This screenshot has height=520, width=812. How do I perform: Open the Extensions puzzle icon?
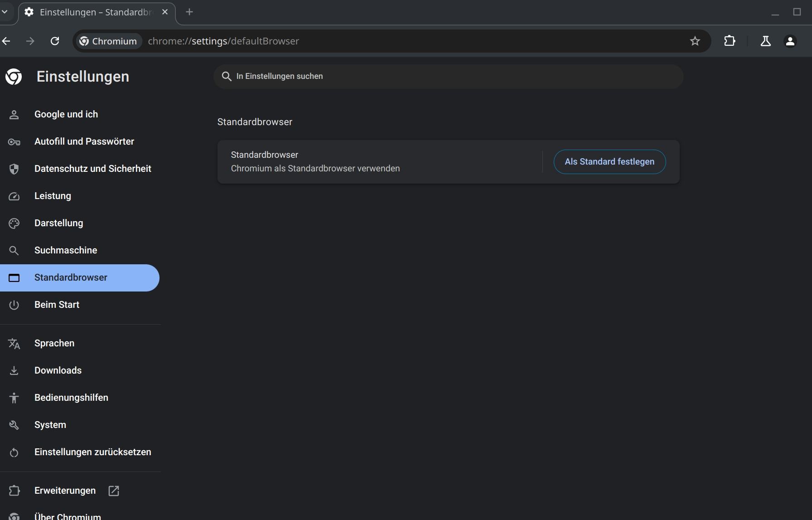pyautogui.click(x=730, y=41)
